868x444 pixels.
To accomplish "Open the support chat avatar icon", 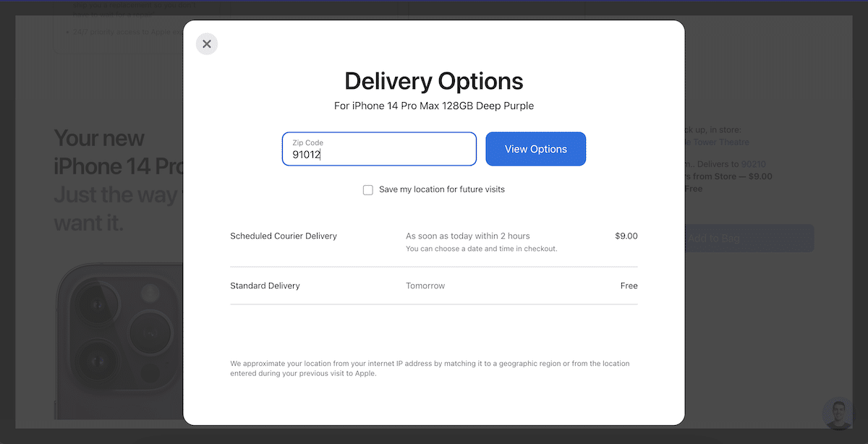I will [x=838, y=414].
